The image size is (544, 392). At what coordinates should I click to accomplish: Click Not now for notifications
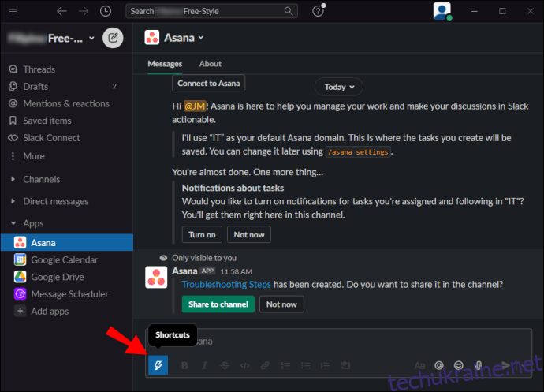pos(249,235)
